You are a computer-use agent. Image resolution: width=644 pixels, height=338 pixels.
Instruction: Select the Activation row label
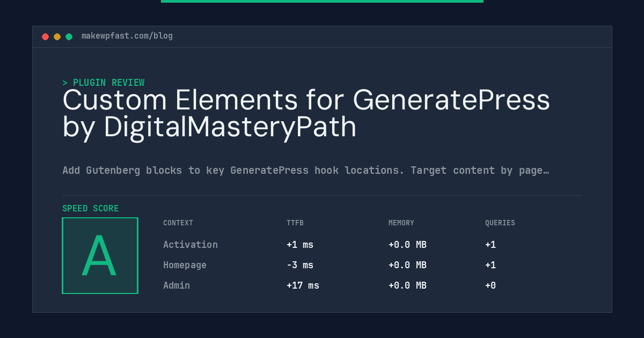[191, 245]
